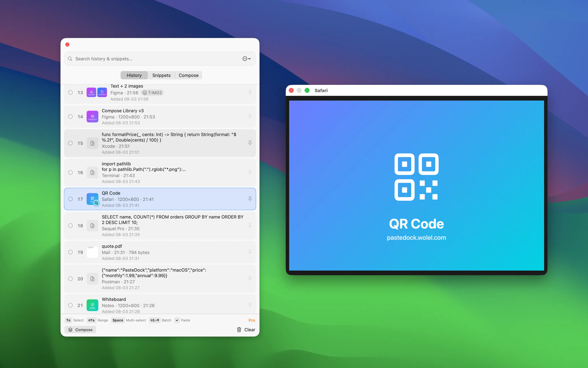This screenshot has width=588, height=368.
Task: Pin the import pathlib Terminal item
Action: click(x=250, y=173)
